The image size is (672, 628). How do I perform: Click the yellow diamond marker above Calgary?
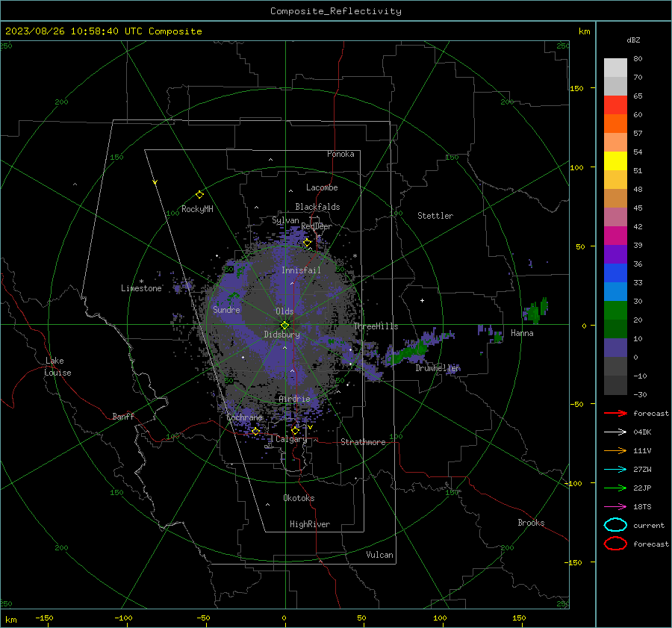click(295, 430)
